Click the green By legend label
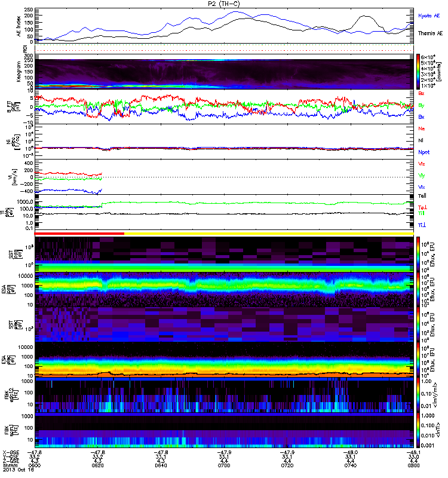The image size is (448, 478). coord(421,106)
